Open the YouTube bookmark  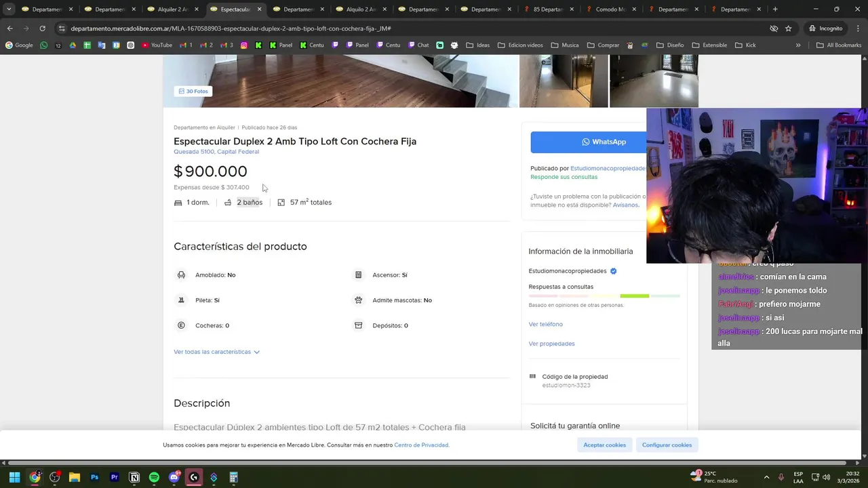pyautogui.click(x=157, y=45)
